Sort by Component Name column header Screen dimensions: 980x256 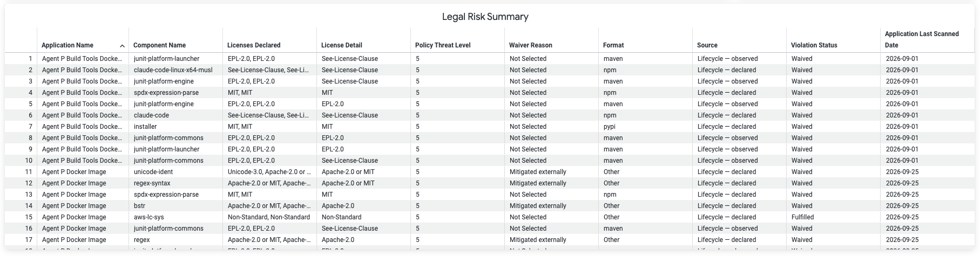pyautogui.click(x=159, y=45)
